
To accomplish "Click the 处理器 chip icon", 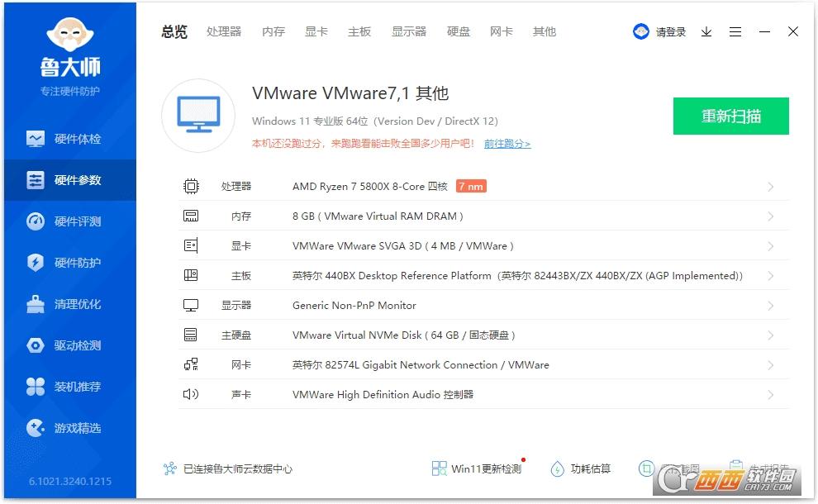I will (191, 186).
